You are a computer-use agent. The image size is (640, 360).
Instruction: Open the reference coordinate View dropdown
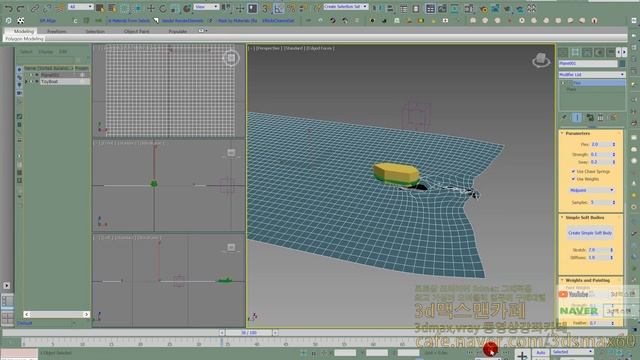click(x=206, y=7)
